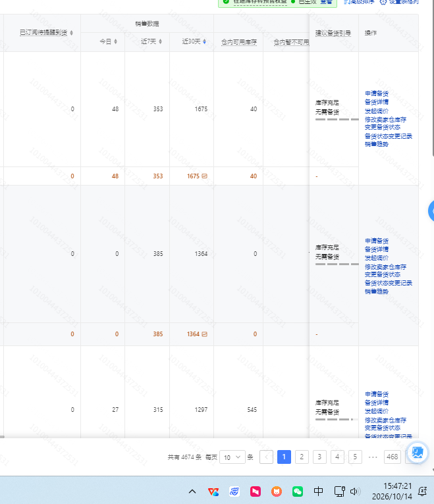View 销售趋势 in the 1364 row

[377, 291]
